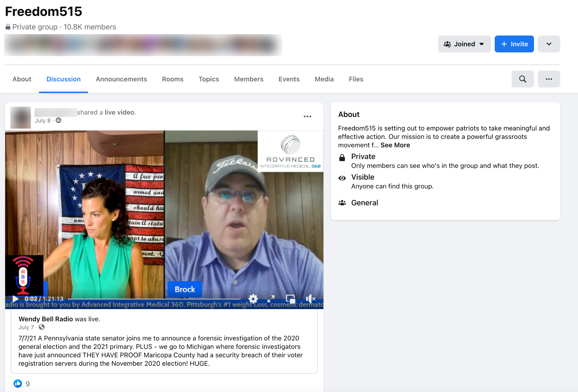The image size is (578, 392).
Task: View the 9 reactions on the post
Action: click(27, 384)
